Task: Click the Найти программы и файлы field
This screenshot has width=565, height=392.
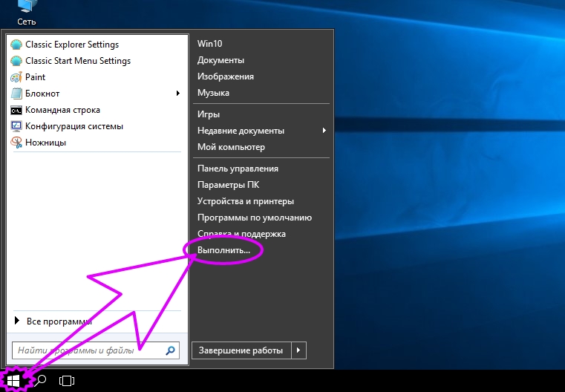Action: pos(88,350)
